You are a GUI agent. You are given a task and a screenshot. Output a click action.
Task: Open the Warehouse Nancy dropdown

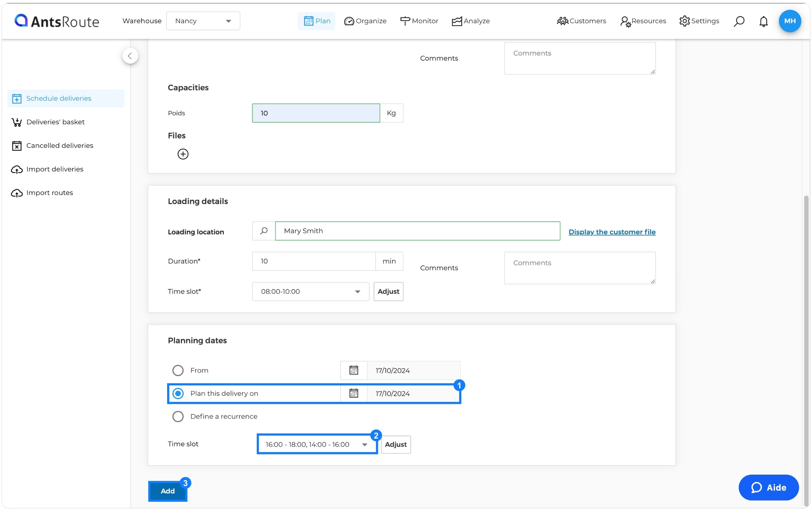click(203, 21)
